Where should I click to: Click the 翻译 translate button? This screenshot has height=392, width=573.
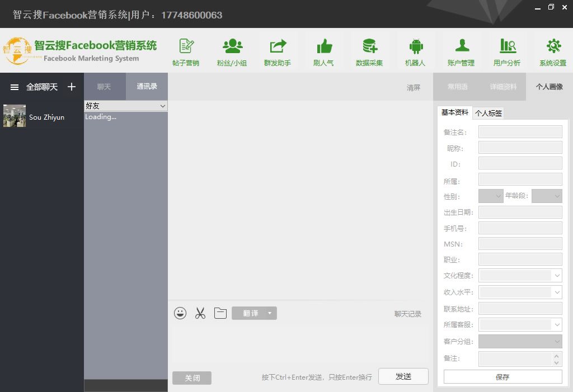pyautogui.click(x=250, y=313)
